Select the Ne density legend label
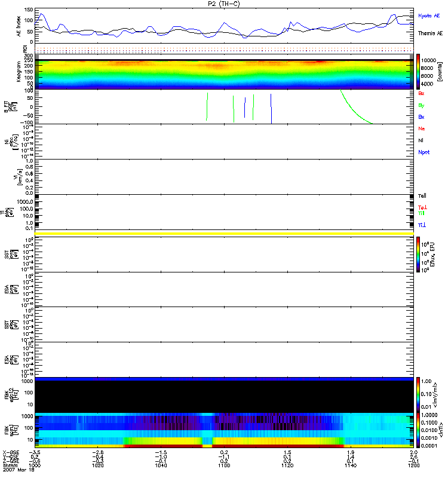The height and width of the screenshot is (478, 448). (422, 128)
